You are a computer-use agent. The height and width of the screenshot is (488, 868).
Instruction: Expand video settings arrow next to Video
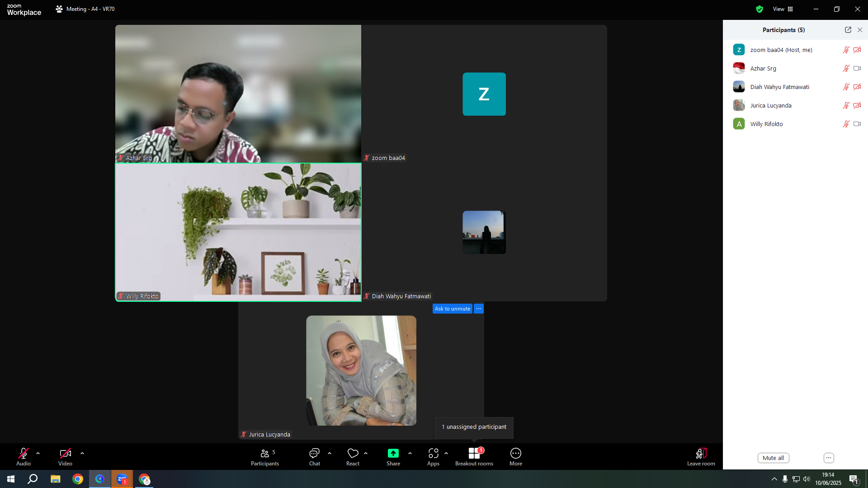click(x=82, y=453)
